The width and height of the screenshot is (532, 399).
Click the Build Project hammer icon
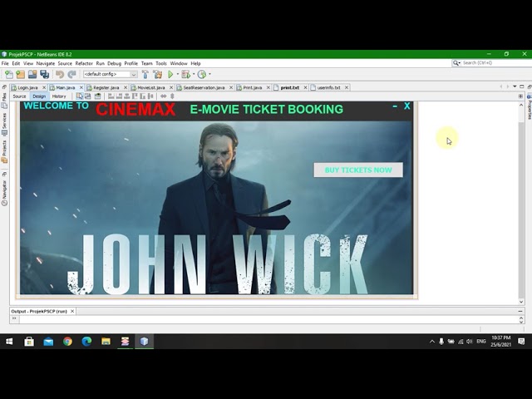145,74
